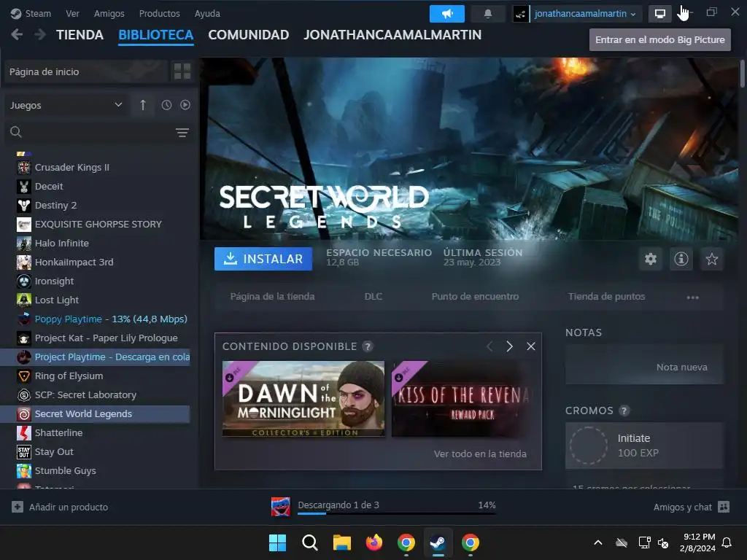The width and height of the screenshot is (747, 560).
Task: Open the DLC link
Action: (x=373, y=296)
